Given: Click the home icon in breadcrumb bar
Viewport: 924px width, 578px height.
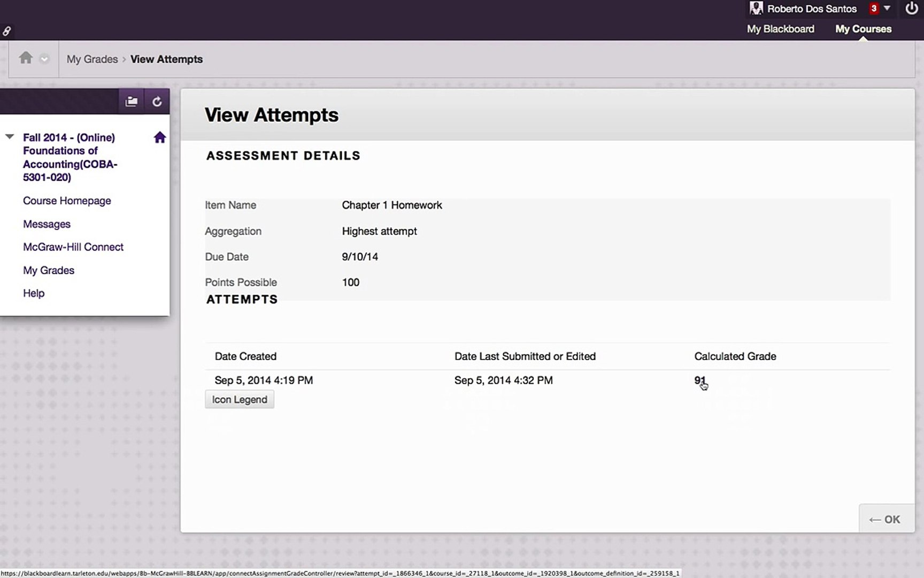Looking at the screenshot, I should (26, 58).
